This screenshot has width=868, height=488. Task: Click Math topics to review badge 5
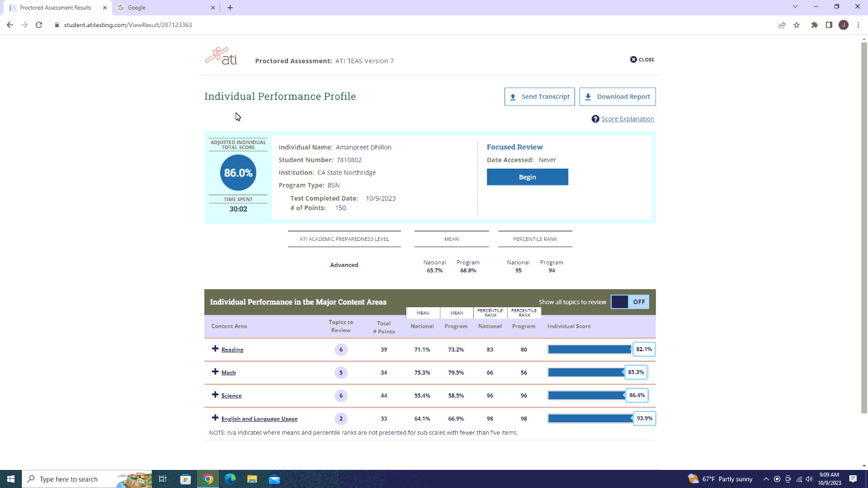pyautogui.click(x=341, y=372)
